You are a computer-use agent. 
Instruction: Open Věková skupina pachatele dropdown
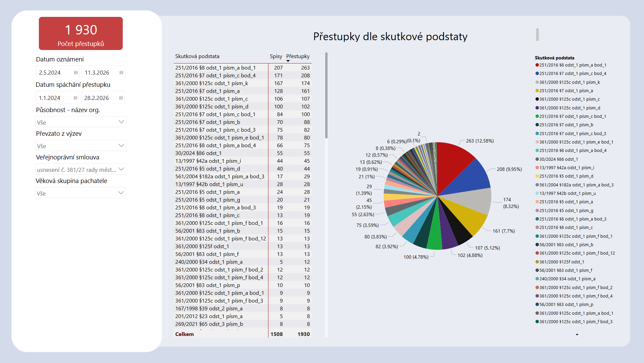tap(81, 193)
